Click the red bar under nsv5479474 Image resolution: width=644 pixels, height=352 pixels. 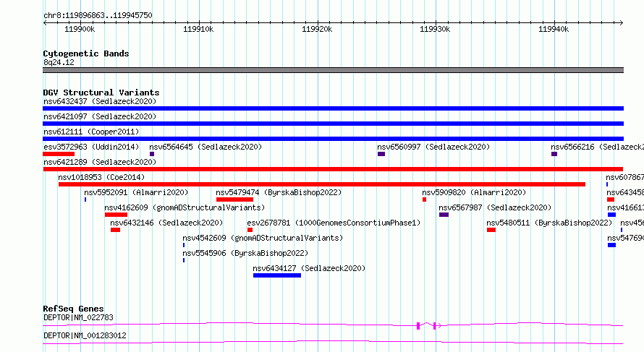point(234,199)
